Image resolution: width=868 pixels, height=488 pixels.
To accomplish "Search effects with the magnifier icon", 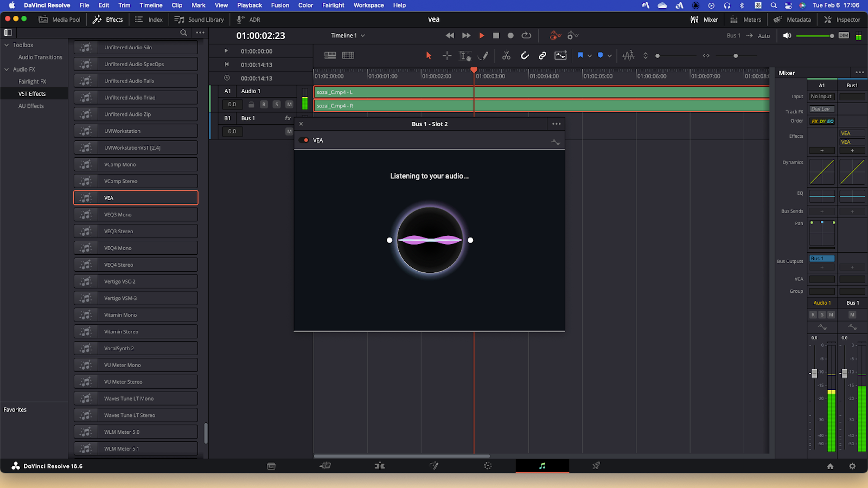I will pyautogui.click(x=184, y=33).
